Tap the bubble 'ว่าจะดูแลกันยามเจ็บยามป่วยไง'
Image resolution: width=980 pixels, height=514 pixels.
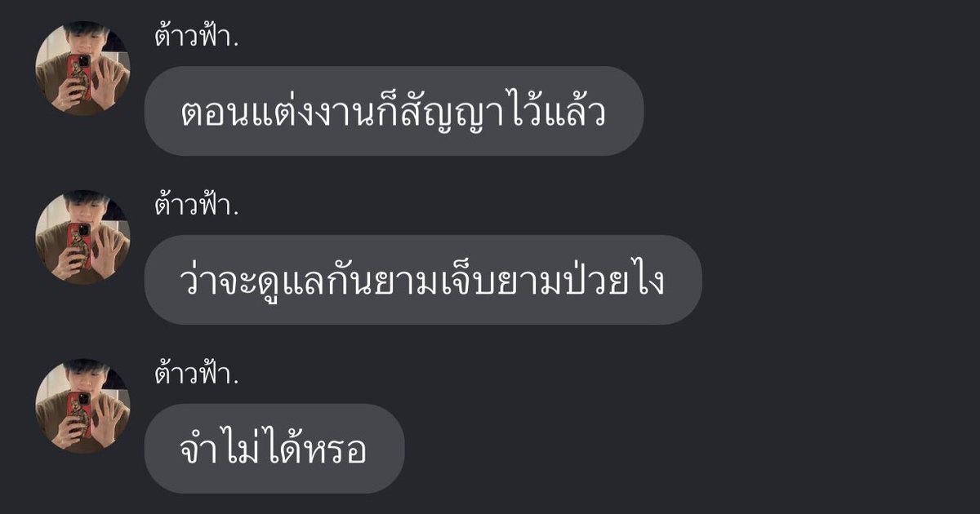423,280
